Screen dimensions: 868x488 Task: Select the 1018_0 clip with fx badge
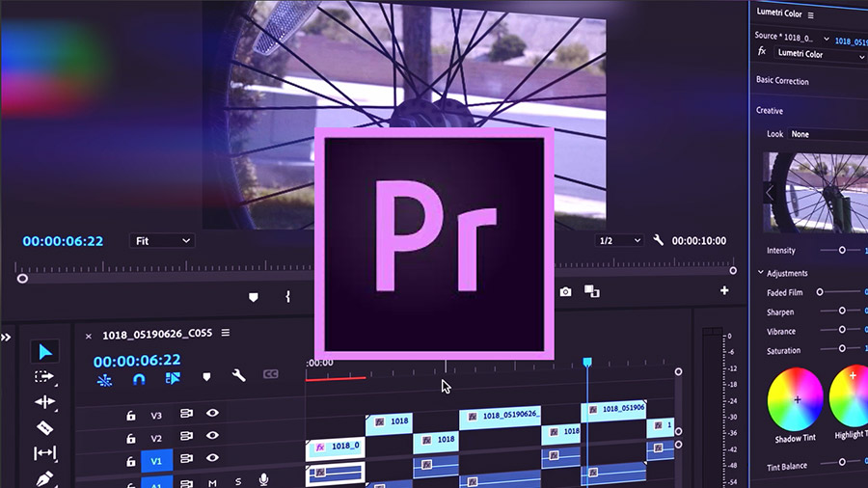(336, 447)
